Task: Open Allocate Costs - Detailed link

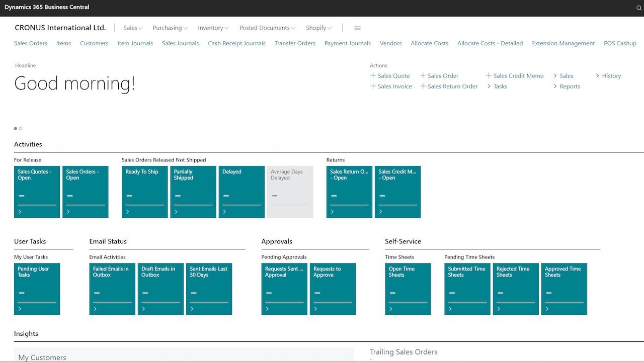Action: pos(490,43)
